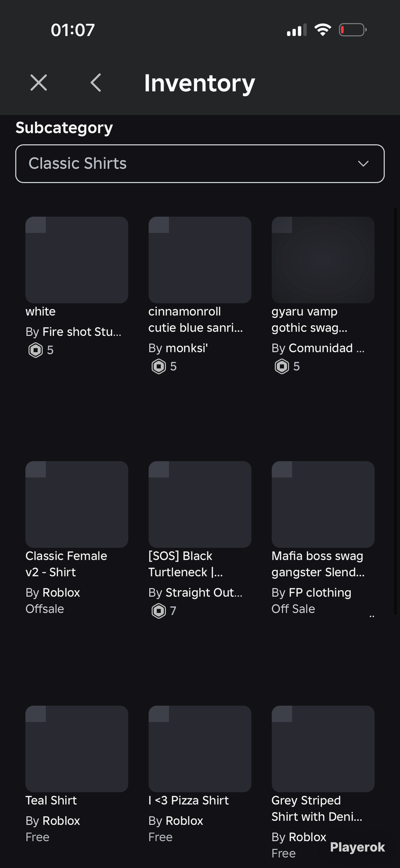Tap the Robux icon under the cinnamonroll shirt
Viewport: 400px width, 868px height.
[159, 366]
